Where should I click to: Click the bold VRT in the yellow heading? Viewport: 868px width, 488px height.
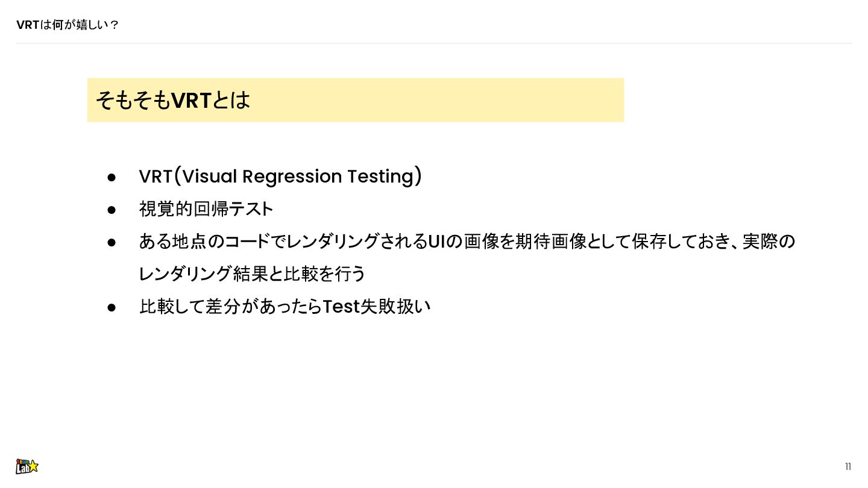pos(191,100)
